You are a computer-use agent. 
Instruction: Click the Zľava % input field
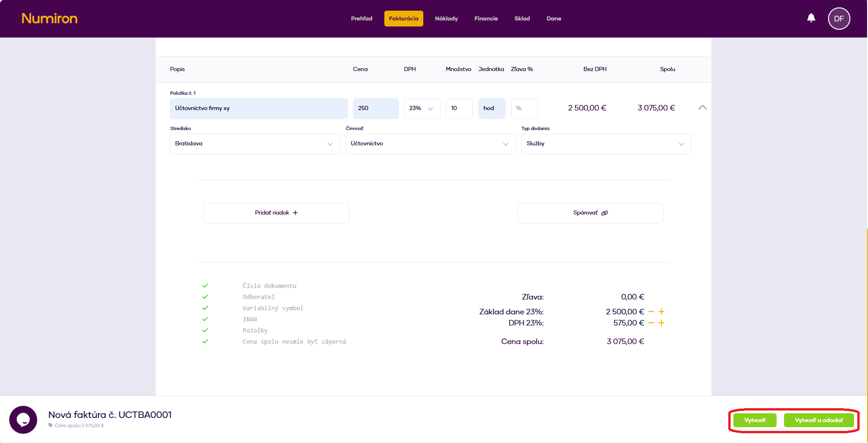pos(524,109)
